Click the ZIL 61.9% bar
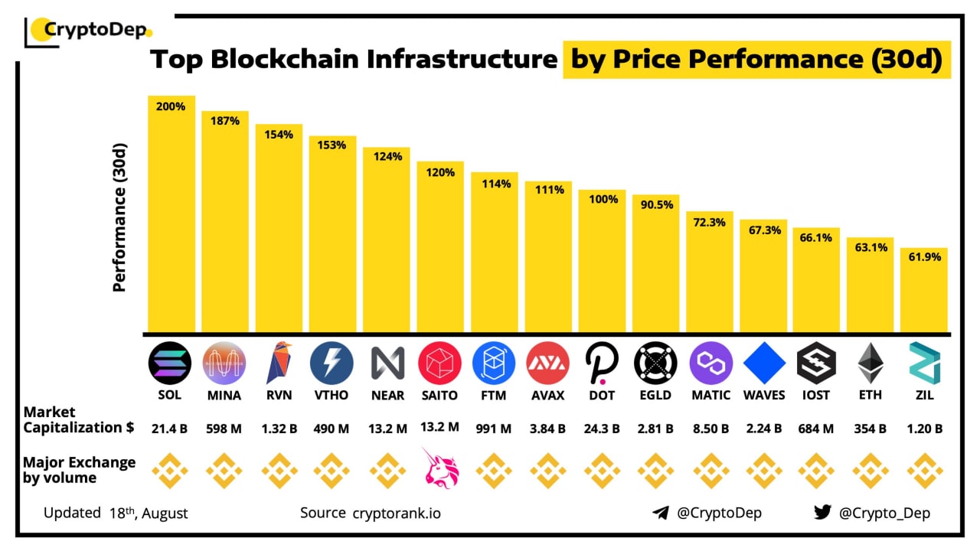The width and height of the screenshot is (980, 551). click(924, 290)
